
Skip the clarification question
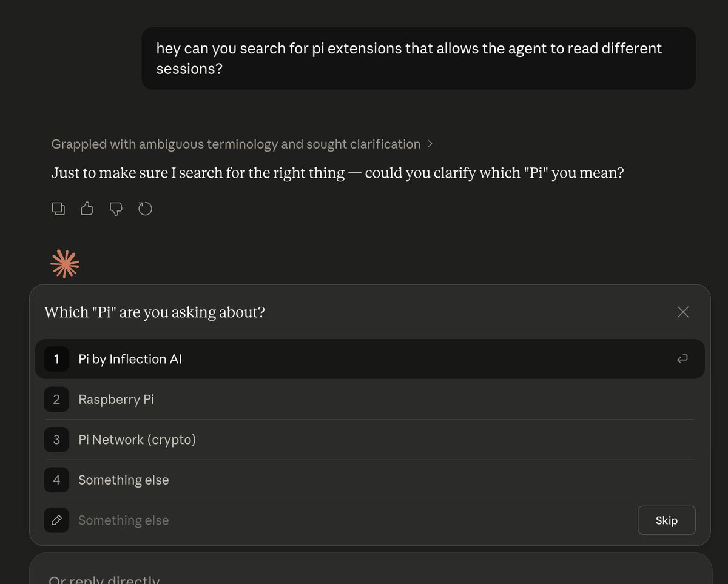pyautogui.click(x=667, y=520)
